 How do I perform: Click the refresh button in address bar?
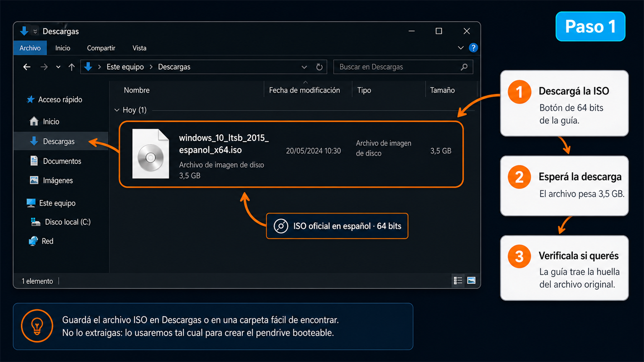(319, 67)
